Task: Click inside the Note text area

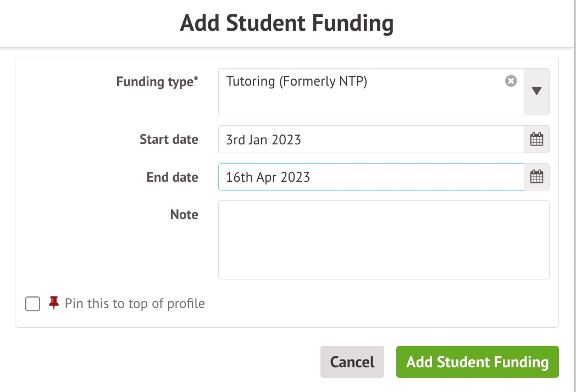Action: click(384, 240)
